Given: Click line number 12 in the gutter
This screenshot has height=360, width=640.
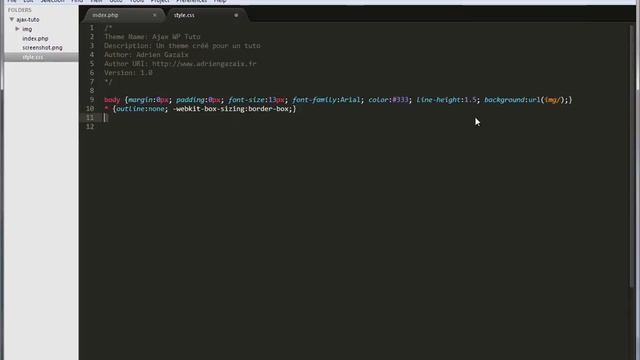Looking at the screenshot, I should 90,127.
